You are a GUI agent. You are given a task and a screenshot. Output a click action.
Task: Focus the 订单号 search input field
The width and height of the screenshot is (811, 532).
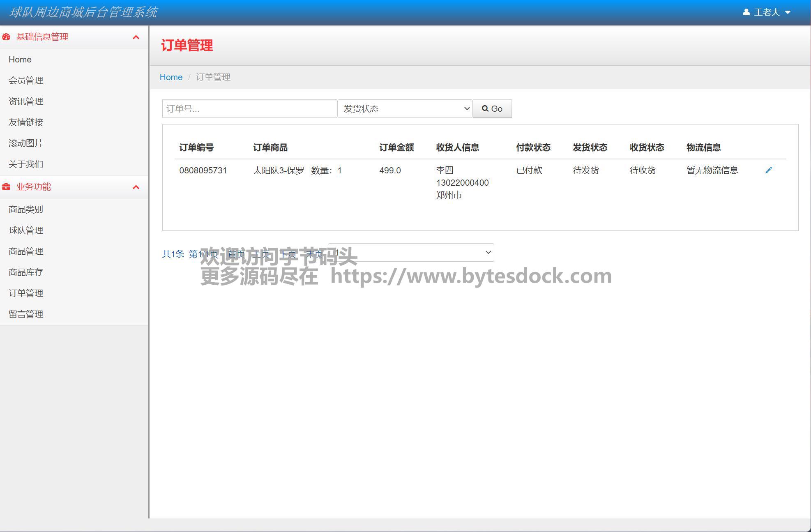pyautogui.click(x=249, y=109)
